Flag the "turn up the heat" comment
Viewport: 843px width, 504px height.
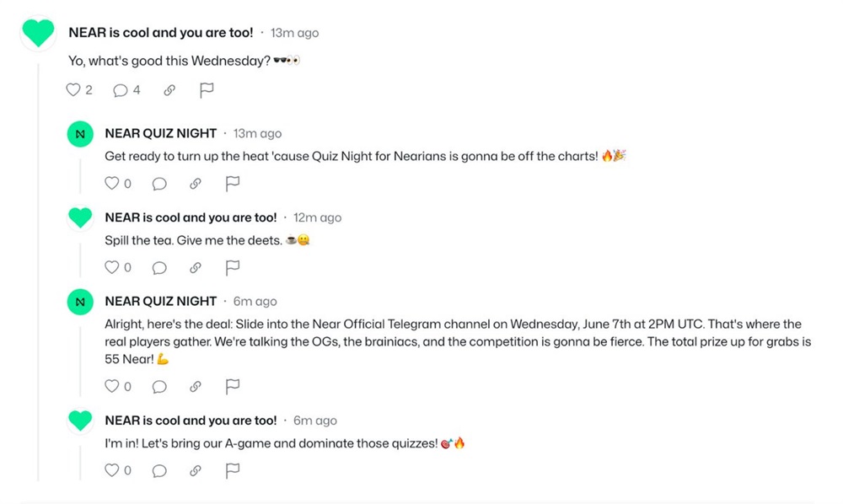[x=234, y=183]
